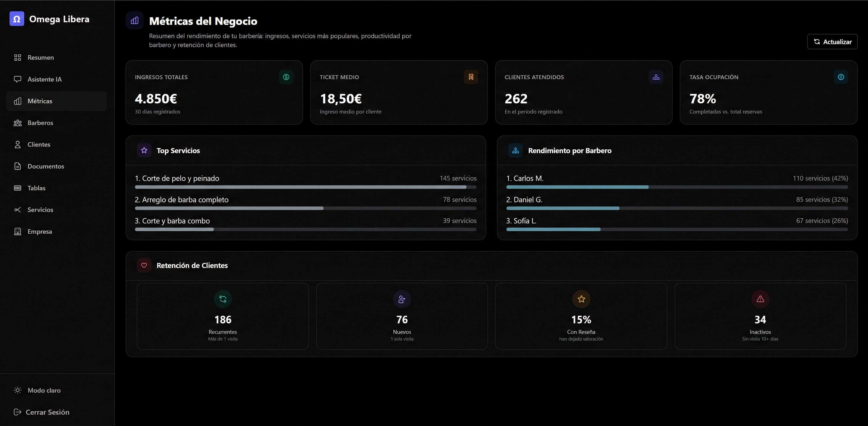The height and width of the screenshot is (426, 868).
Task: Click '67 servicios (26%)' text
Action: point(822,221)
